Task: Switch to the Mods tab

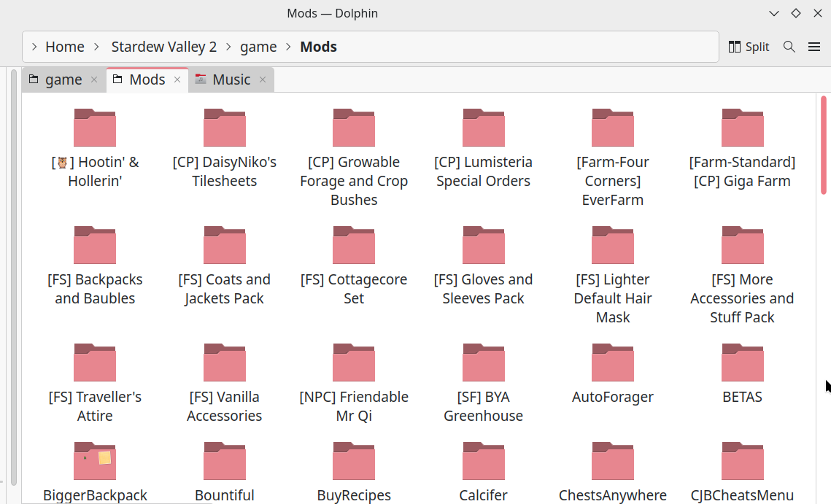Action: [147, 80]
